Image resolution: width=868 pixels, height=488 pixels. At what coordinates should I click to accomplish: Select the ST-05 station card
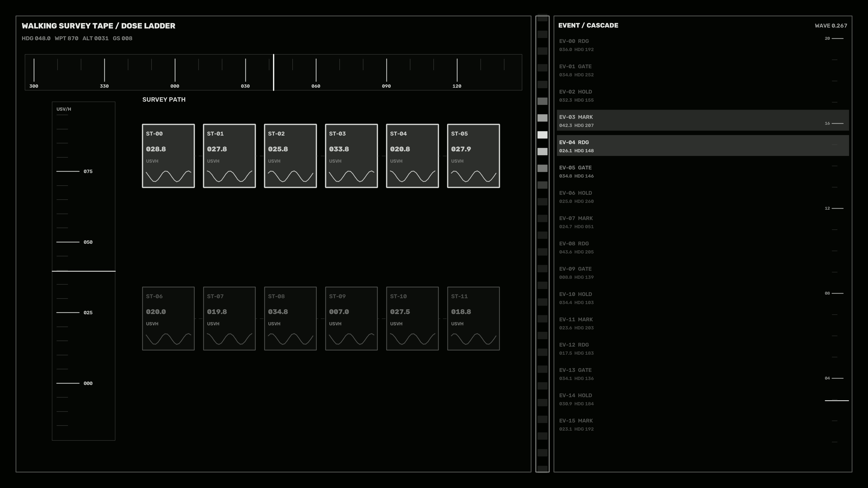(473, 156)
